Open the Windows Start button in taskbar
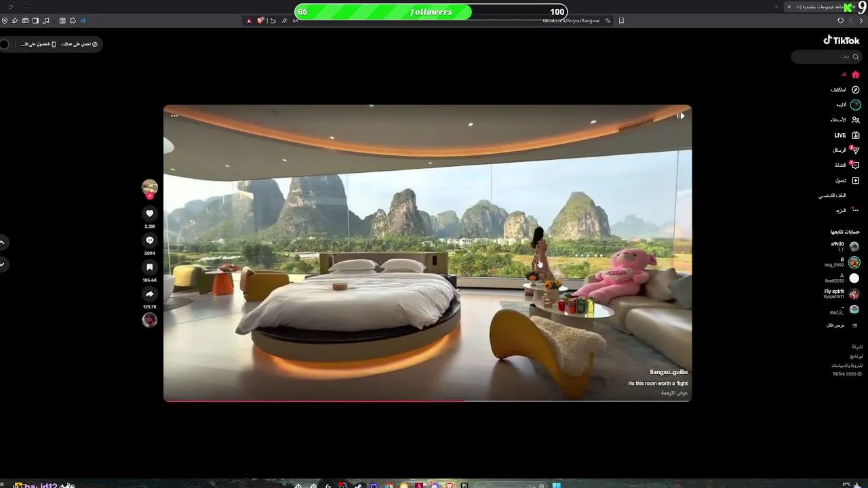Screen dimensions: 868x488 [x=557, y=485]
